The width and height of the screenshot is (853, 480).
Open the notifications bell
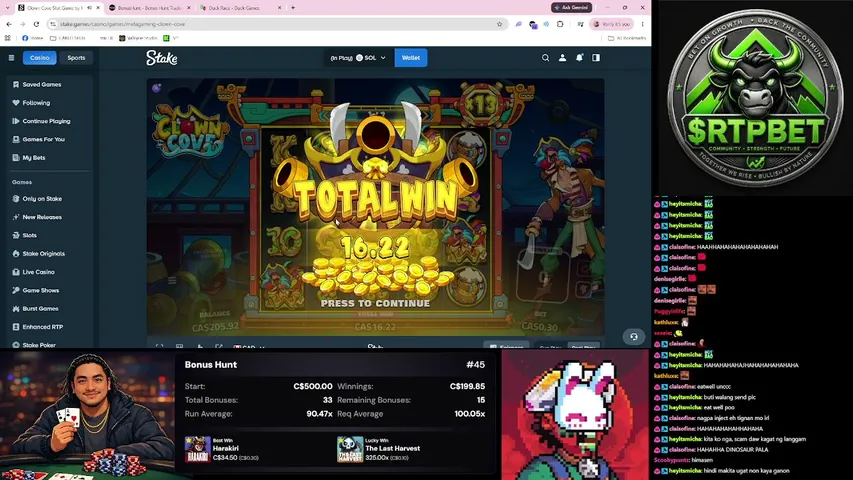click(x=579, y=58)
